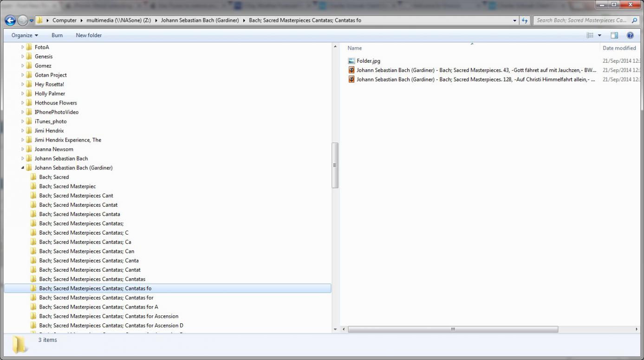
Task: Select the Auf Christi Himmelfahrt allein file
Action: coord(474,79)
